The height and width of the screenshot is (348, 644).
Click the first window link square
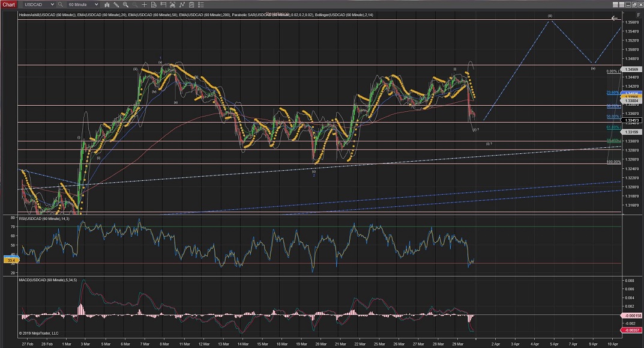[x=615, y=5]
